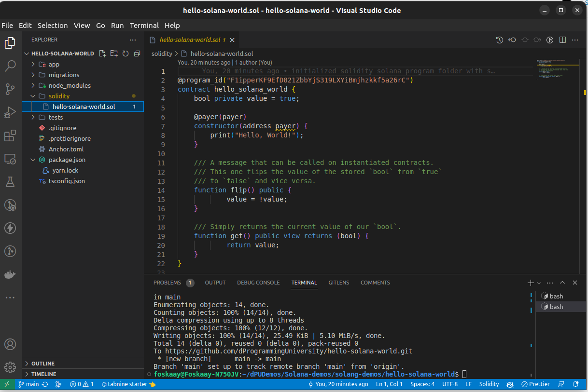Screen dimensions: 588x392
Task: Toggle panel maximize with the chevron icon
Action: coord(562,283)
